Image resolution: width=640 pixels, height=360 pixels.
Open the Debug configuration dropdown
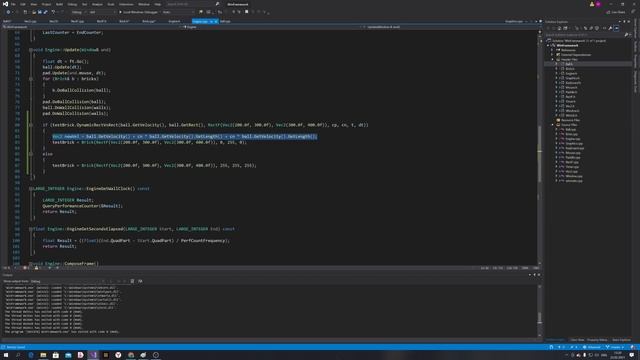click(x=78, y=12)
